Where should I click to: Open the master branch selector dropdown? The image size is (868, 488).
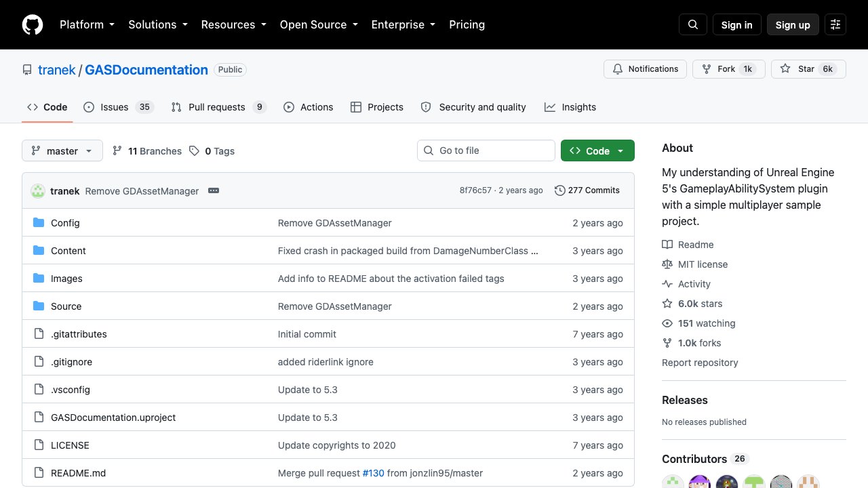click(62, 151)
